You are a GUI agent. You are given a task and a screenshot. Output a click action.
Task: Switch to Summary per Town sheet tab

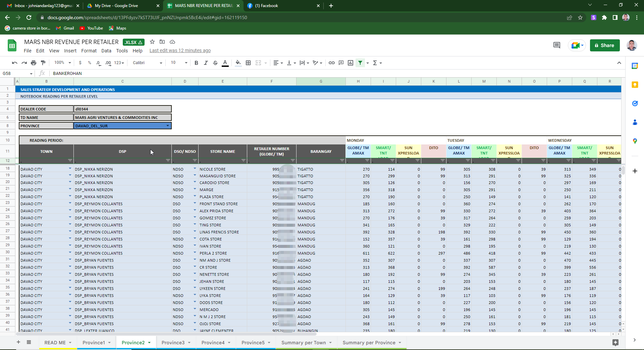[303, 343]
